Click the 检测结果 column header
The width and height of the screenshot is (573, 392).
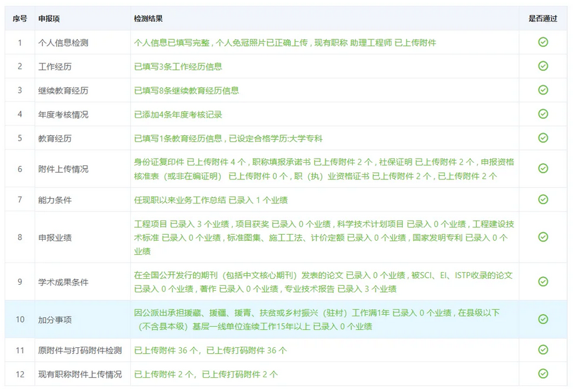tap(148, 19)
